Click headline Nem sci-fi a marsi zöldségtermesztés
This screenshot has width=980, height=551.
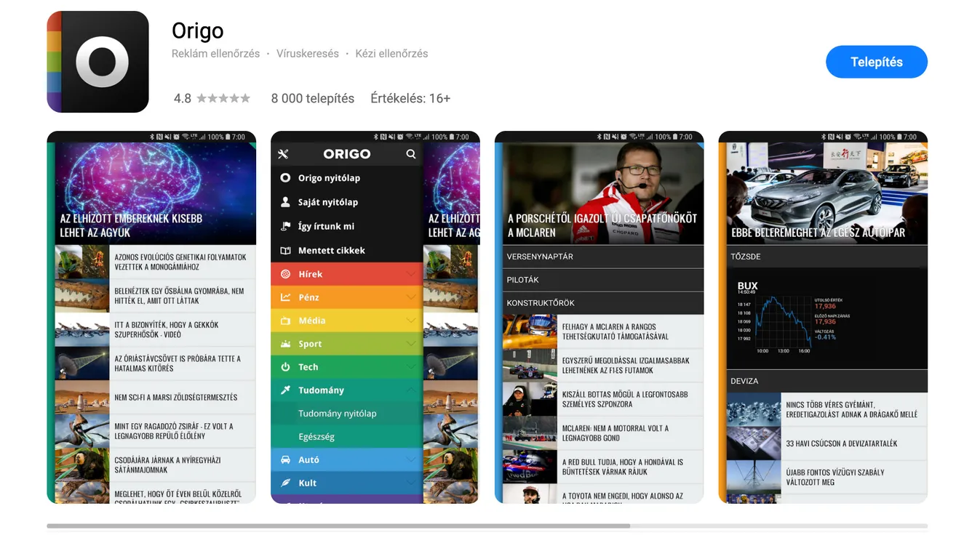(176, 398)
